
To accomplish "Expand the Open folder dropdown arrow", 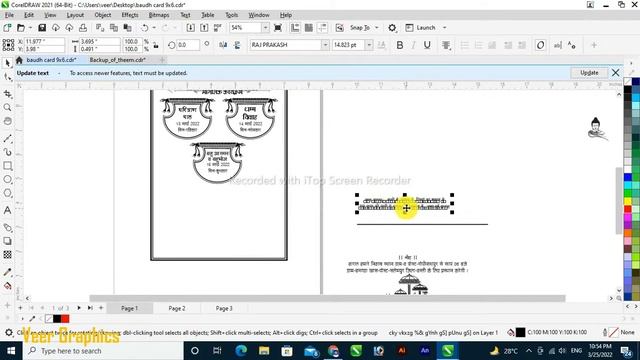I will [30, 28].
